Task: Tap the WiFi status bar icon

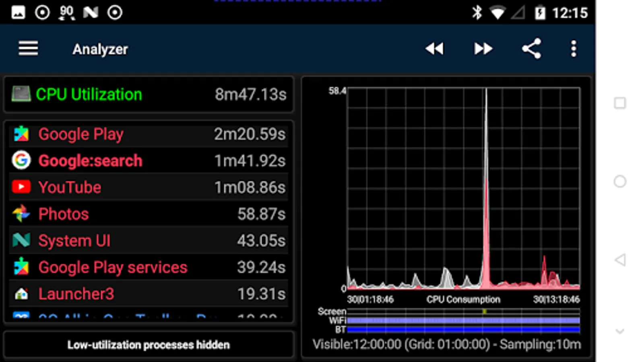Action: pyautogui.click(x=498, y=13)
